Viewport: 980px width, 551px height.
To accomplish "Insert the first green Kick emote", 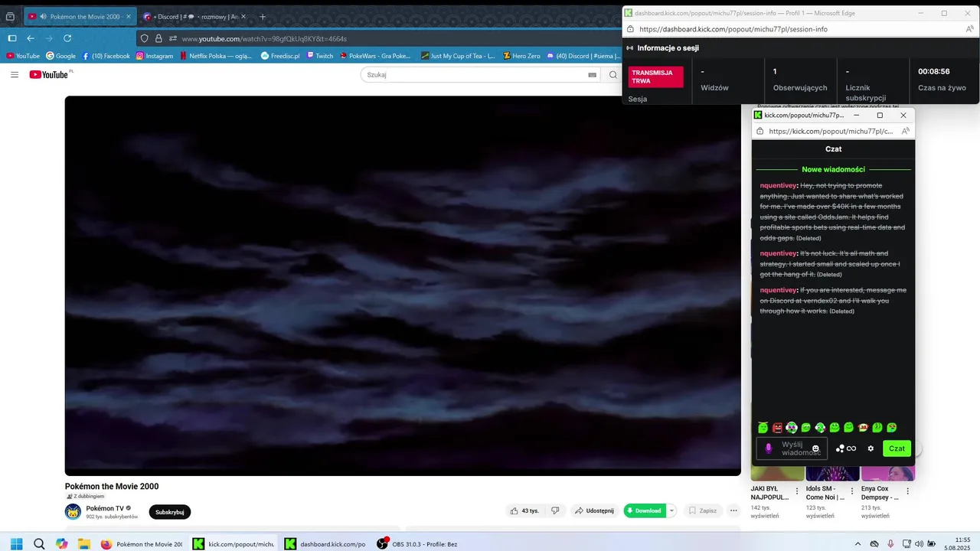I will coord(763,428).
